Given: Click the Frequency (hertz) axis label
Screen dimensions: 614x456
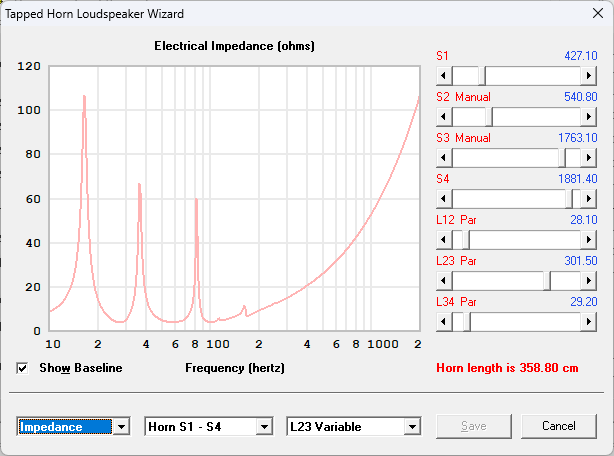Looking at the screenshot, I should point(235,368).
